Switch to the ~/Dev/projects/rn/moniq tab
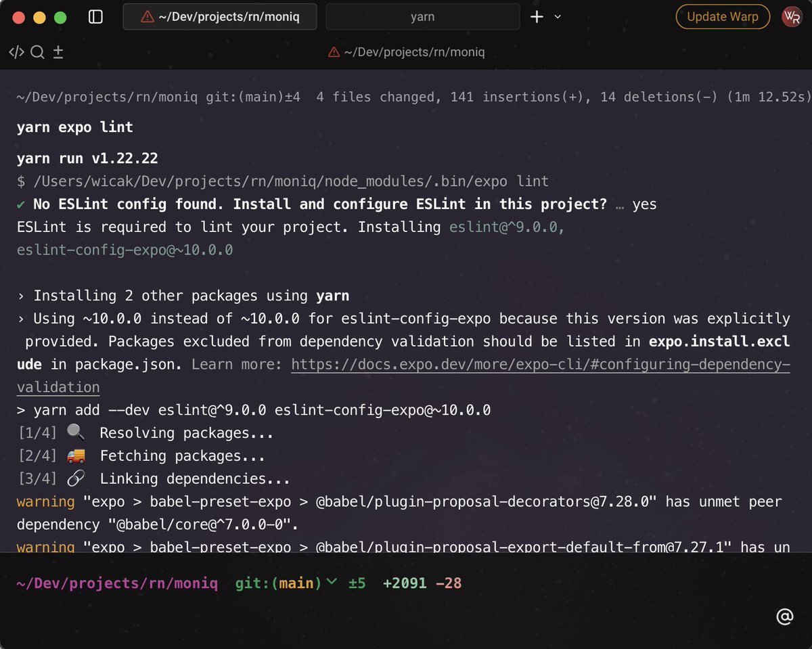 (220, 17)
